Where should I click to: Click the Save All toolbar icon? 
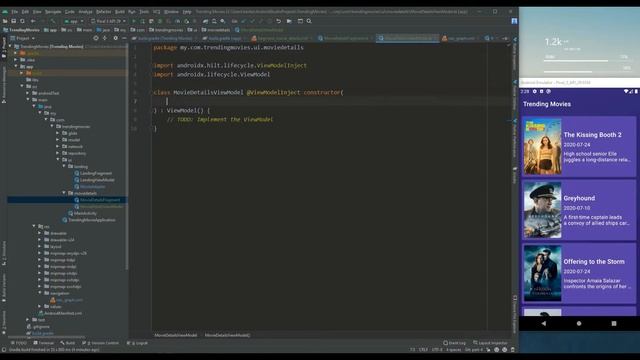point(13,21)
